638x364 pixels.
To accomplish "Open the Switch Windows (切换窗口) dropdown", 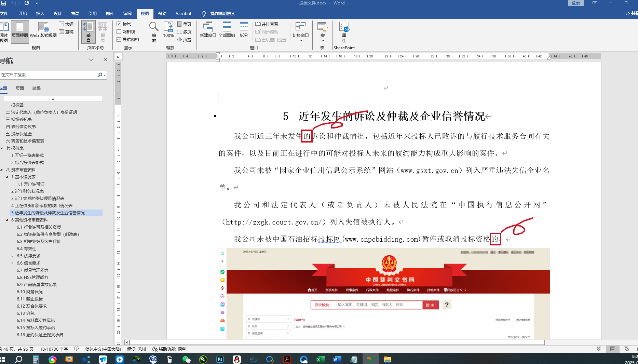I will coord(301,32).
